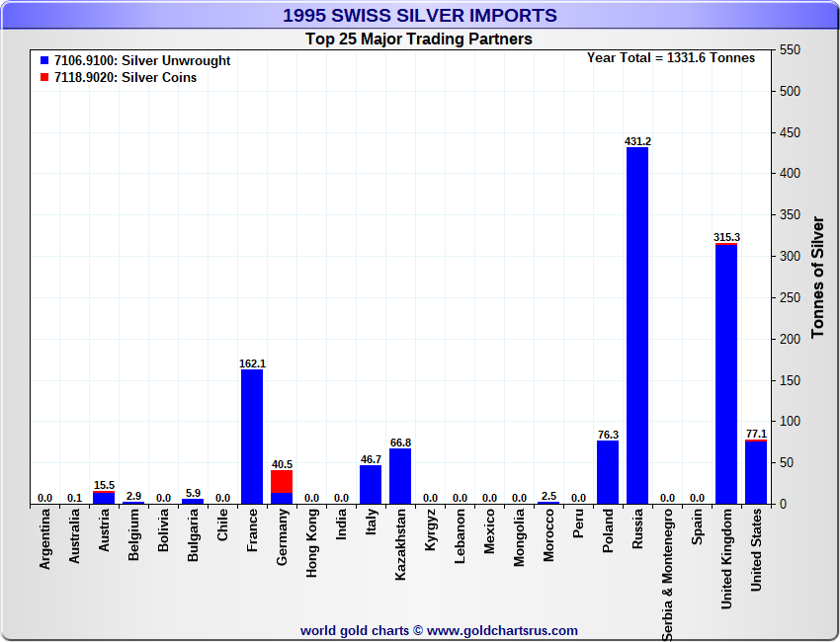Viewport: 840px width, 642px height.
Task: Click the Bolivia axis label
Action: tap(163, 529)
